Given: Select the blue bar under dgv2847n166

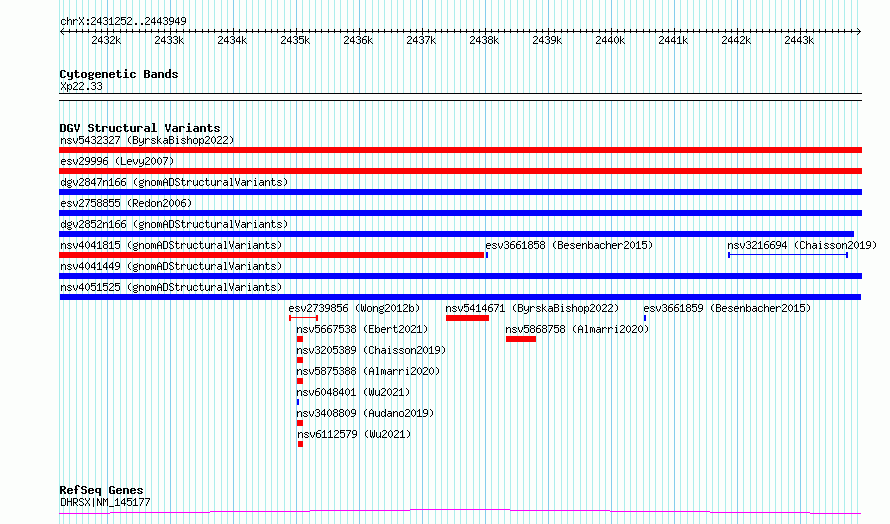Looking at the screenshot, I should 460,192.
